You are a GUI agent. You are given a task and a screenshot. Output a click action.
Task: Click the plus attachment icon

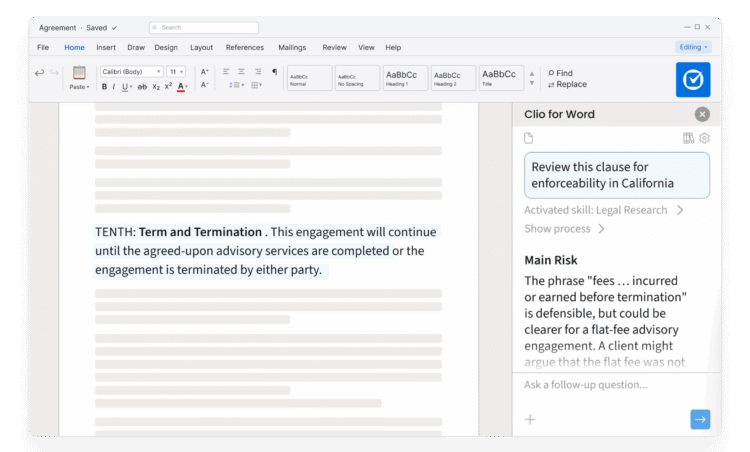(x=530, y=419)
